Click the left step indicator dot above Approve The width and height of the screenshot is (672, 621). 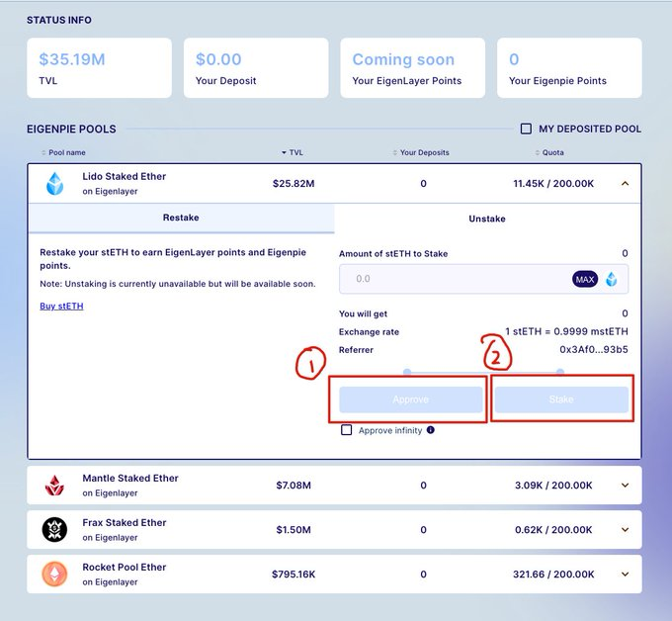pos(407,372)
